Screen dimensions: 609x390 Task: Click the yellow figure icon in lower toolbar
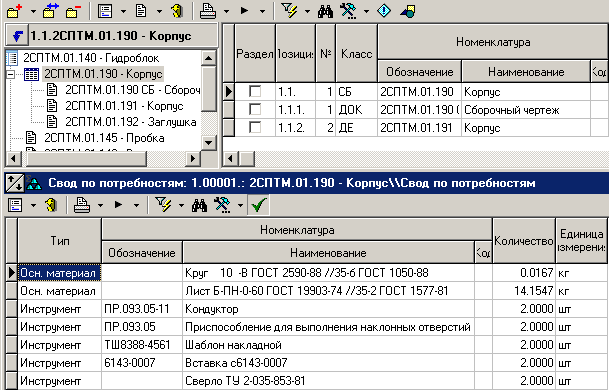click(x=51, y=205)
